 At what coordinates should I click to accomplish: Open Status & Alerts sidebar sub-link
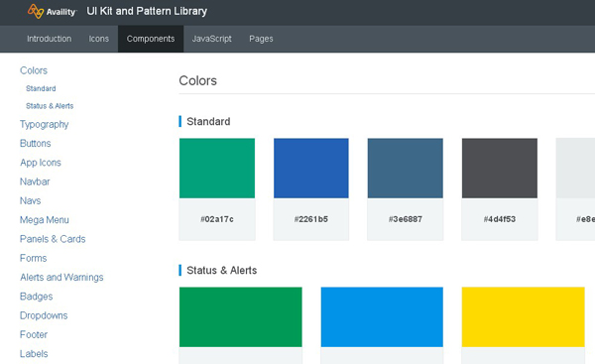point(50,106)
